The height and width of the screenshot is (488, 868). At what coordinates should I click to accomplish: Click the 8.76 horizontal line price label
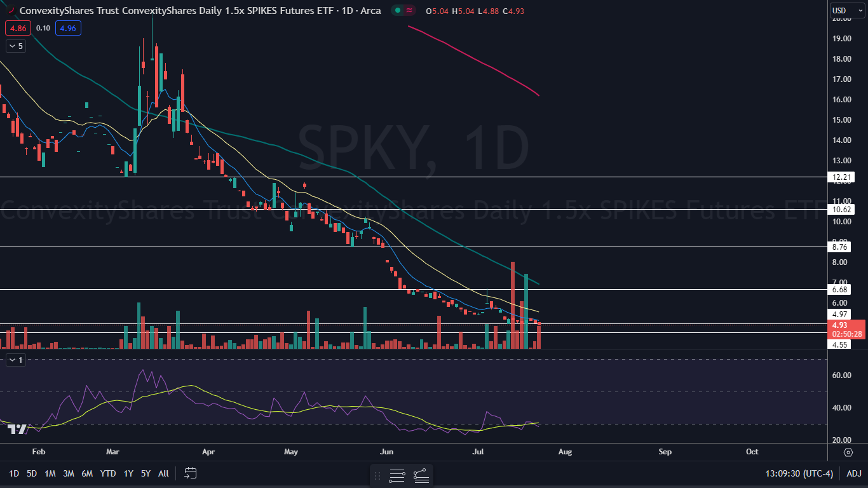pyautogui.click(x=839, y=247)
